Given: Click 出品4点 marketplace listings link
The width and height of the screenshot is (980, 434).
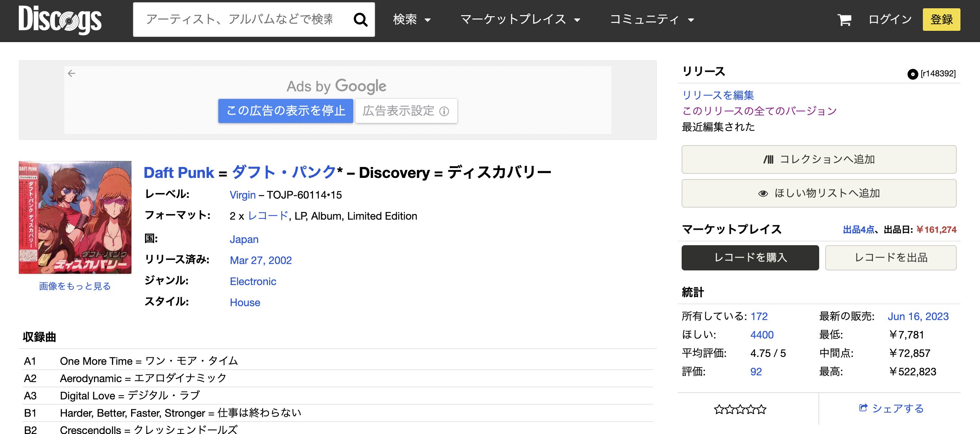Looking at the screenshot, I should (858, 229).
